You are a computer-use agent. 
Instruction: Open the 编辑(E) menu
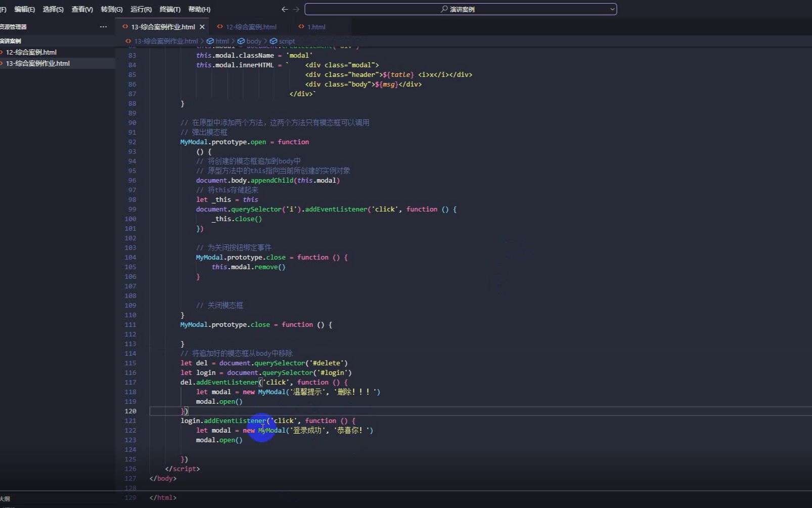24,9
